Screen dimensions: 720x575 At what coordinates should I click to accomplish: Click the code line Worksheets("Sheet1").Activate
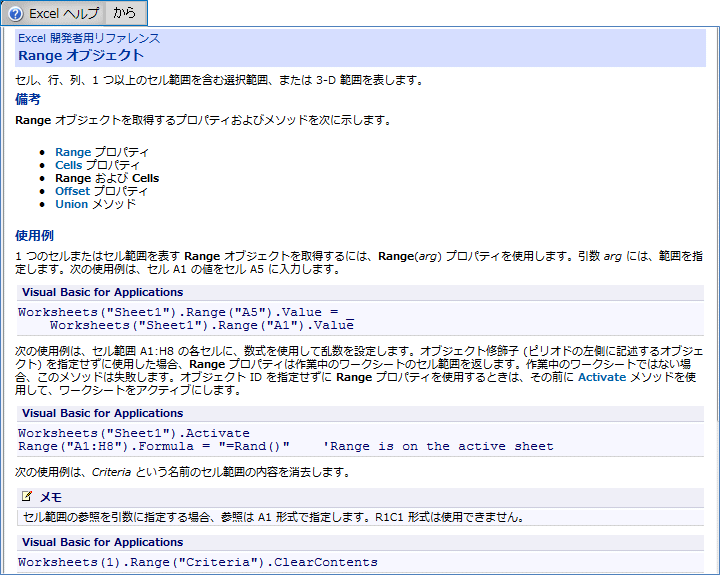[134, 433]
